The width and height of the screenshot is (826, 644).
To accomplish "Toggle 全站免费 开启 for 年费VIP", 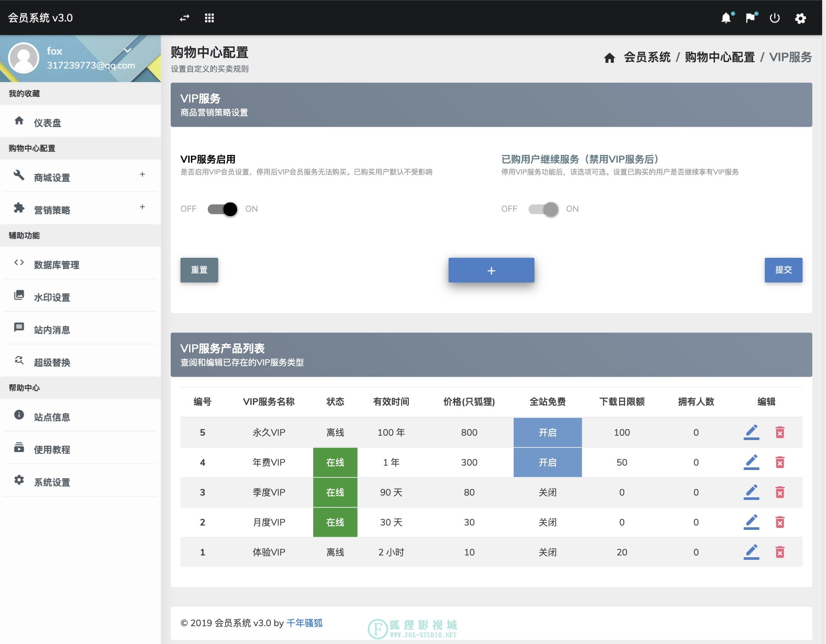I will point(547,462).
